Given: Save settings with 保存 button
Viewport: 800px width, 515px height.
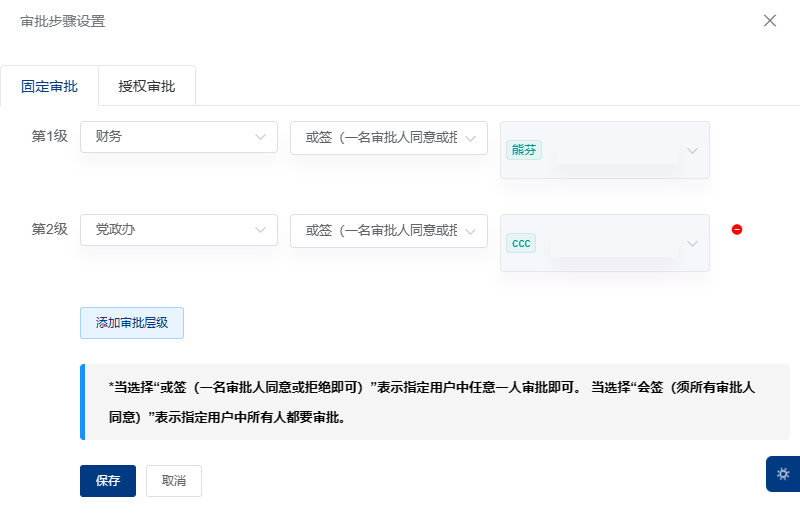Looking at the screenshot, I should [x=108, y=481].
